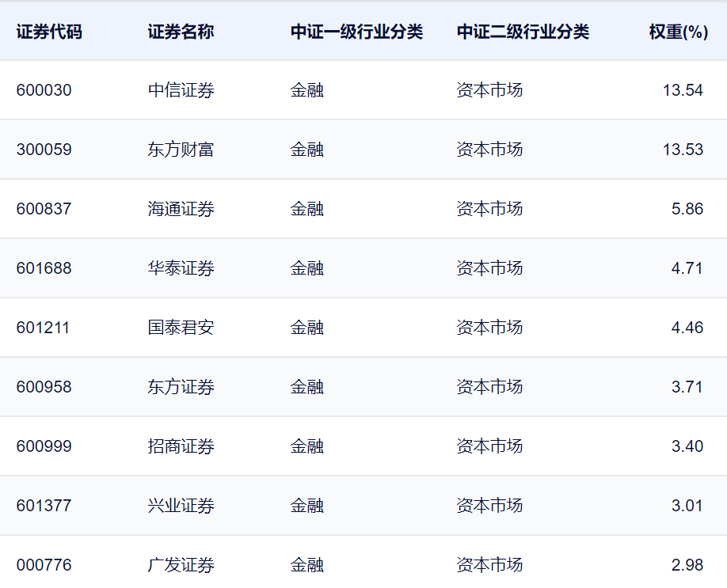Image resolution: width=727 pixels, height=588 pixels.
Task: Click the 中证一级行业分类 column header
Action: (x=356, y=32)
